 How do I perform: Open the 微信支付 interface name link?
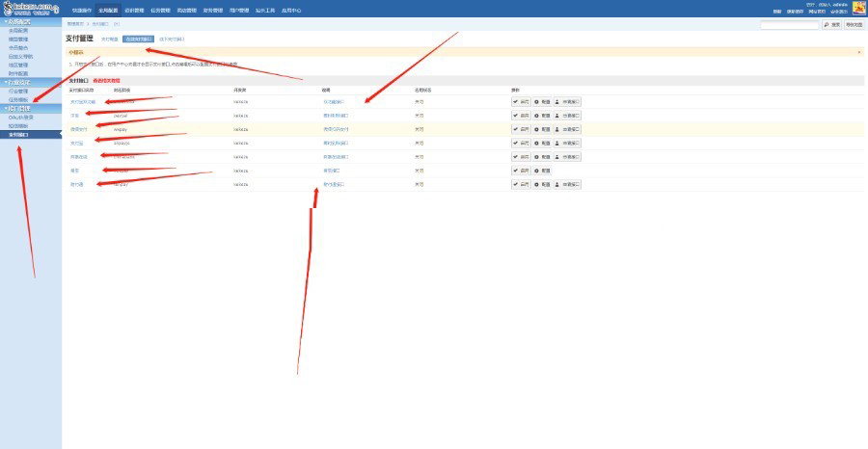pos(79,129)
